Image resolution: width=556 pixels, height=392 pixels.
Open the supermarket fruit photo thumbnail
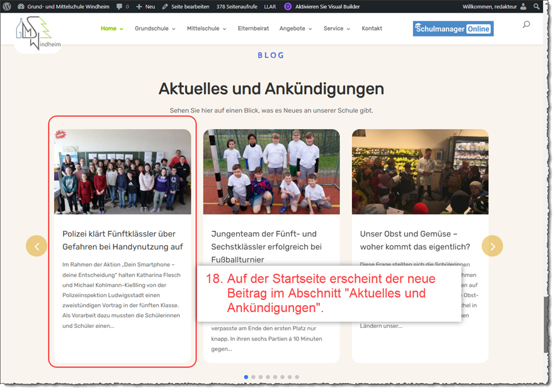(420, 172)
